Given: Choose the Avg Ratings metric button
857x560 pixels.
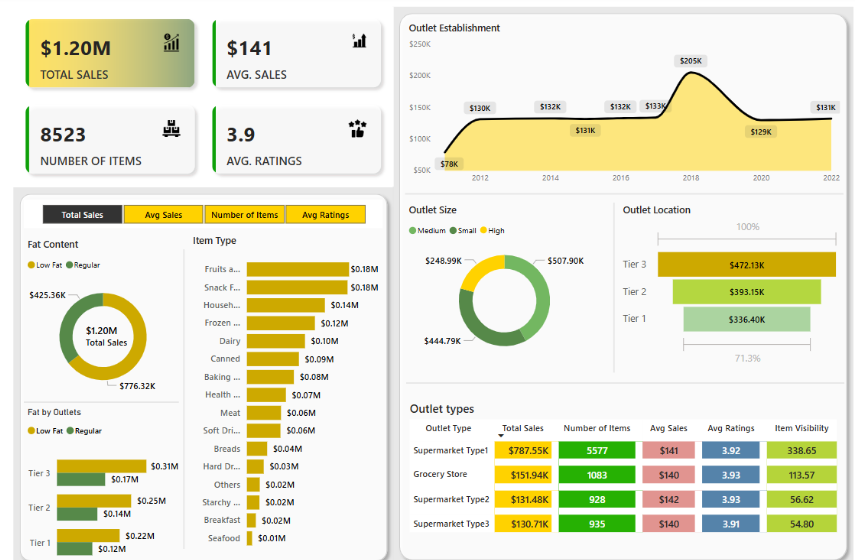Looking at the screenshot, I should [325, 215].
